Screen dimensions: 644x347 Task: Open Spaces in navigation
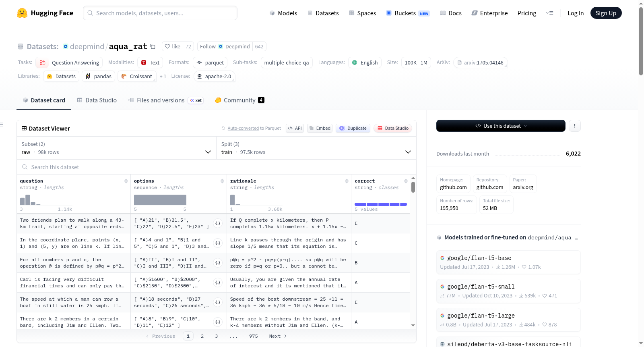363,13
